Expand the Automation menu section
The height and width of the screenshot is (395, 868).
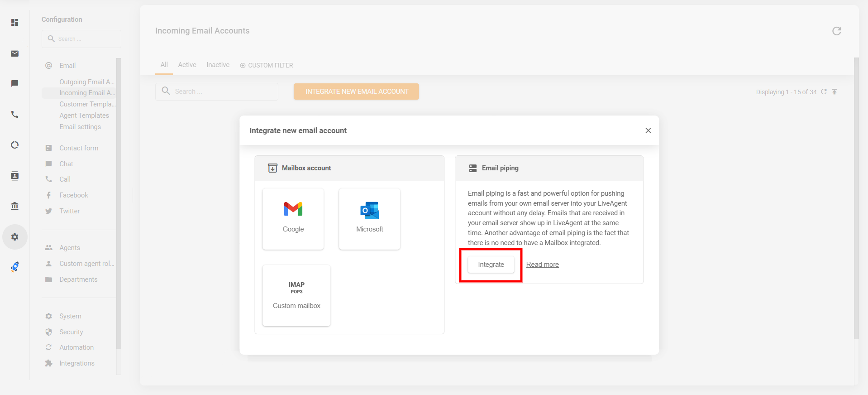point(76,347)
